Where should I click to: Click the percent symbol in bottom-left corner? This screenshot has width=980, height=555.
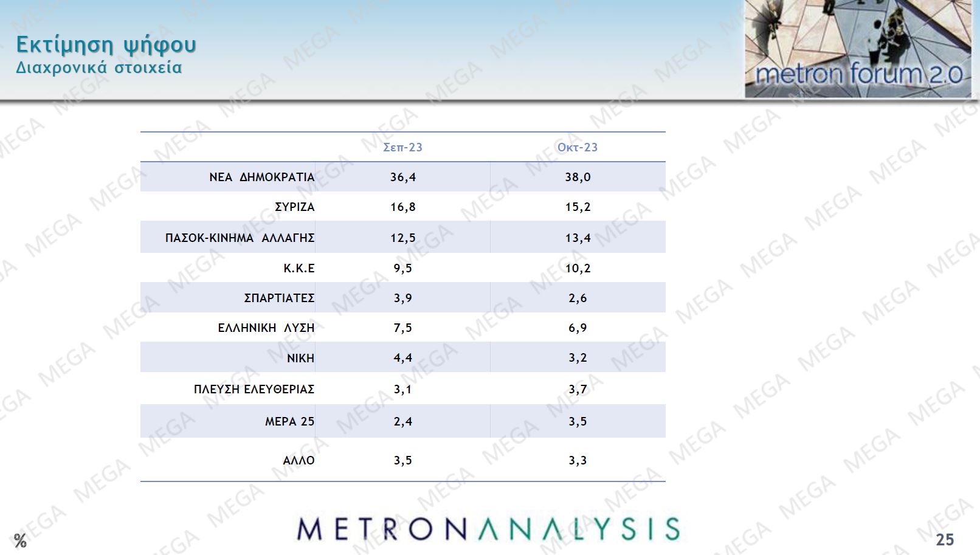tap(20, 540)
